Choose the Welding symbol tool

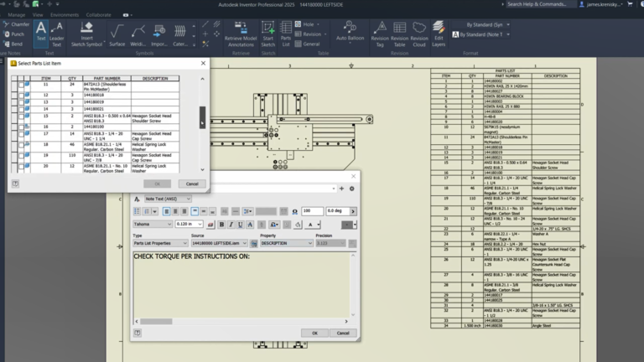pos(138,34)
